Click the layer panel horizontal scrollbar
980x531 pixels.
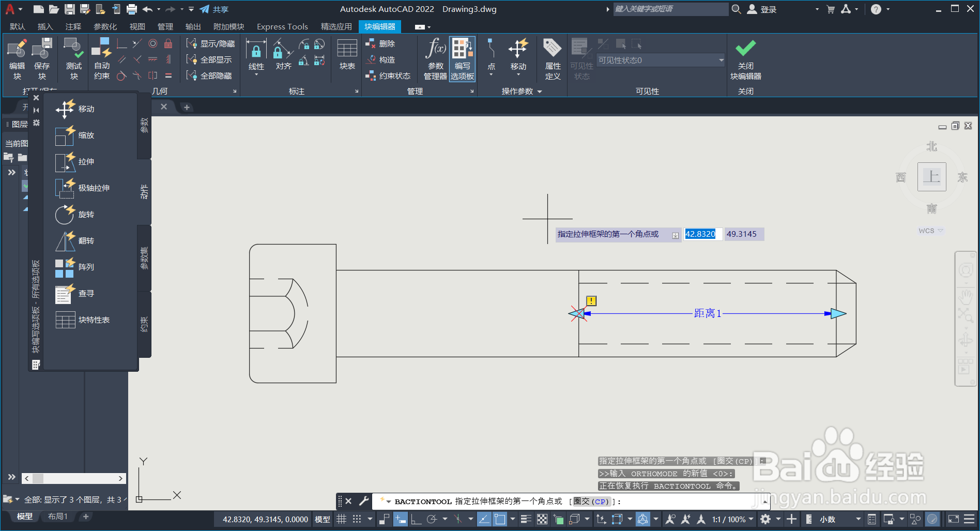pos(74,478)
